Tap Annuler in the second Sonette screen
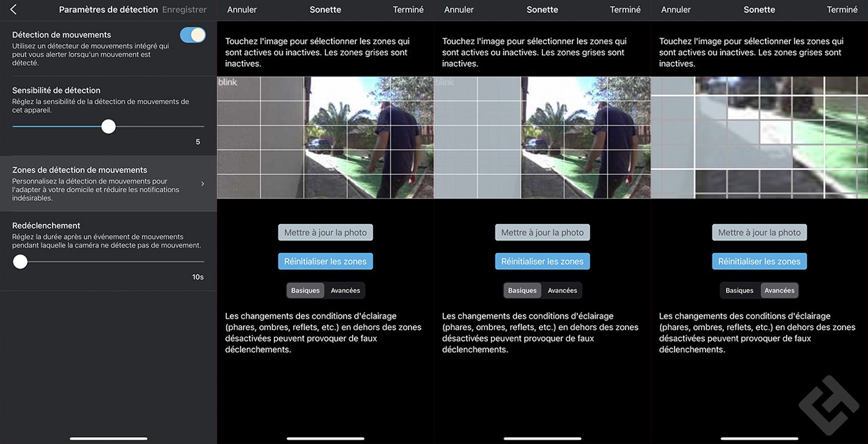This screenshot has width=868, height=444. coord(459,10)
